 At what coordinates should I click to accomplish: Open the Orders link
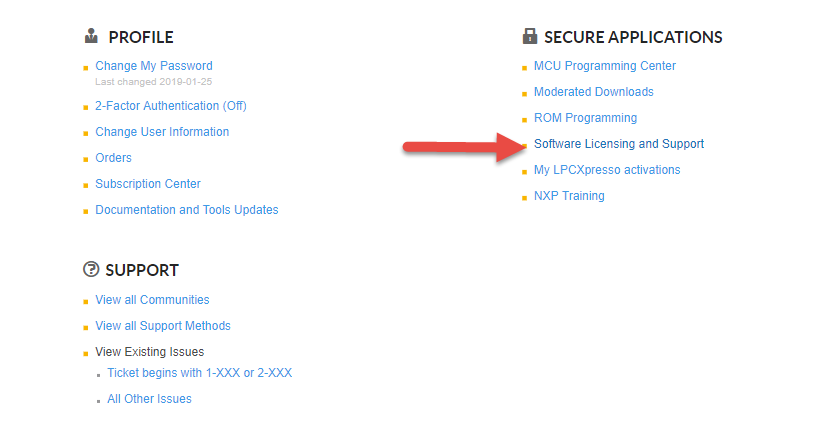(113, 158)
